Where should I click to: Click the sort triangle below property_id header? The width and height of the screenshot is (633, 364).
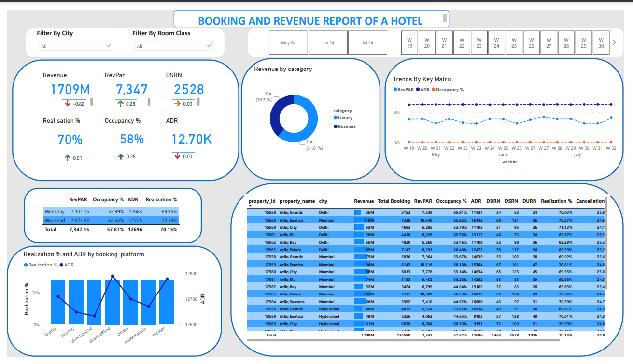tap(251, 206)
